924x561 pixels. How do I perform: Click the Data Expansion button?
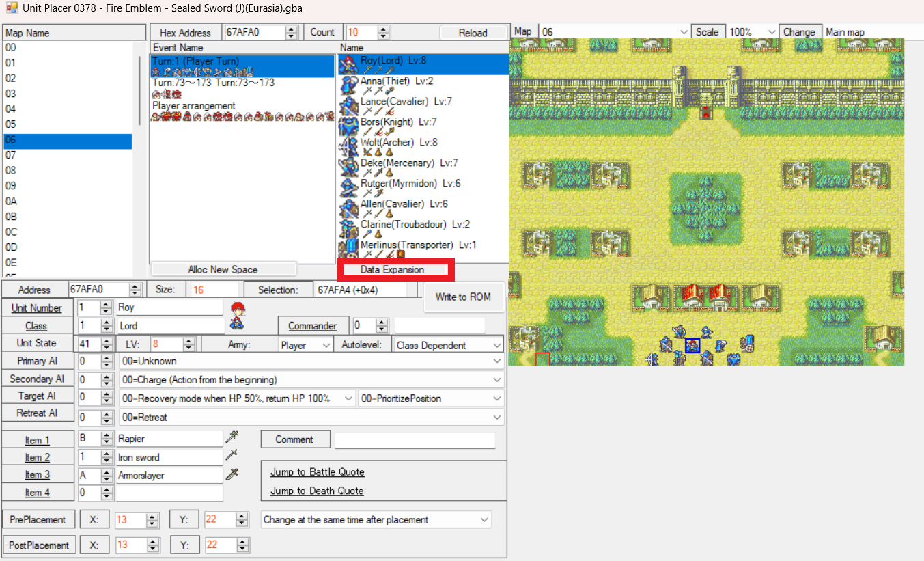392,269
